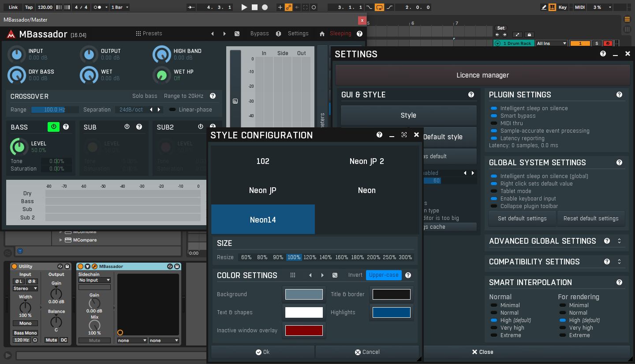The image size is (635, 364).
Task: Enable the automation arm icon
Action: [288, 7]
